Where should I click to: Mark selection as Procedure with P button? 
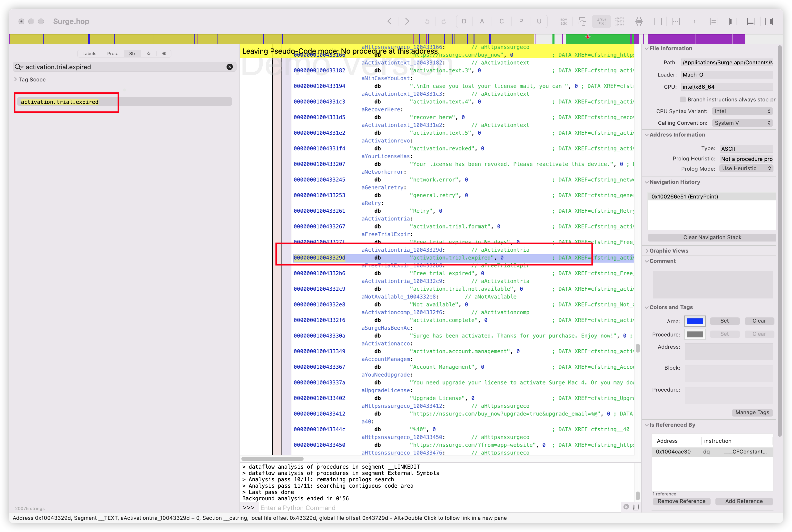pyautogui.click(x=521, y=21)
